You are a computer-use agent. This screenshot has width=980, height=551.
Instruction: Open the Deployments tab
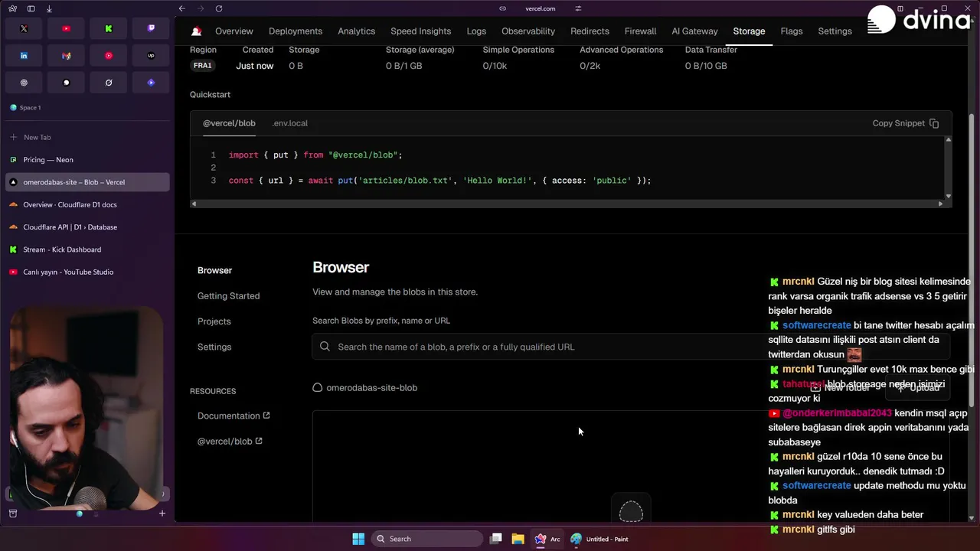tap(296, 31)
